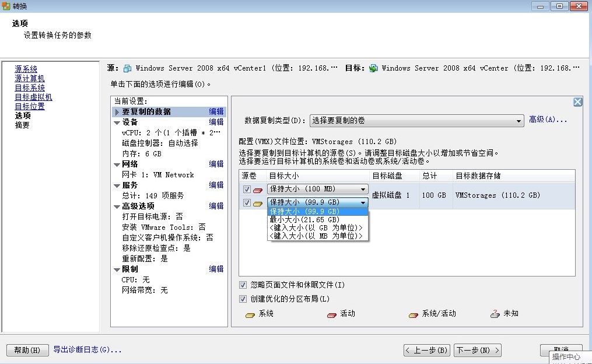Open the 保持大小 (100 MB) dropdown

[x=317, y=189]
